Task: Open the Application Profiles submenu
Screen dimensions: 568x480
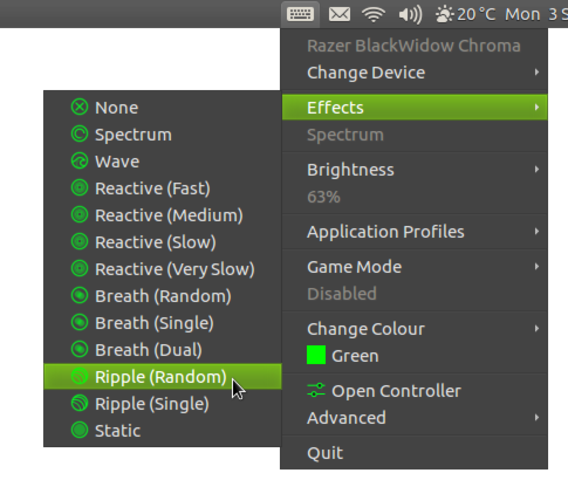Action: [414, 231]
